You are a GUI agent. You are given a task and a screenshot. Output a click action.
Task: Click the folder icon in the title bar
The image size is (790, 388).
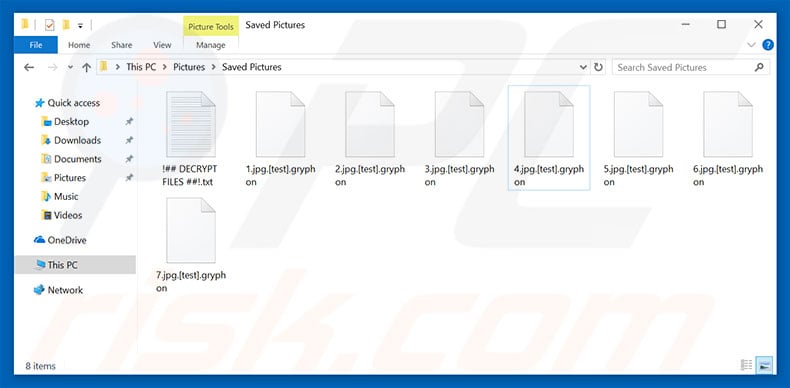(25, 24)
